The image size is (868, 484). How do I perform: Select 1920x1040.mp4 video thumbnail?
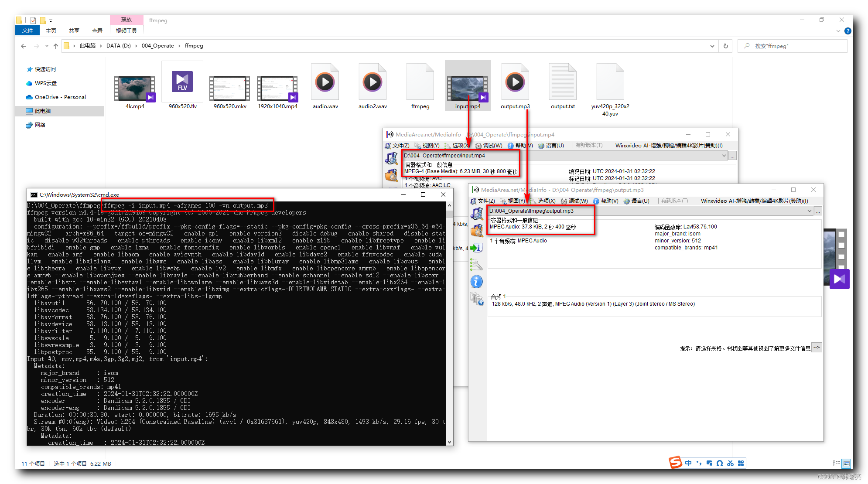[x=277, y=89]
